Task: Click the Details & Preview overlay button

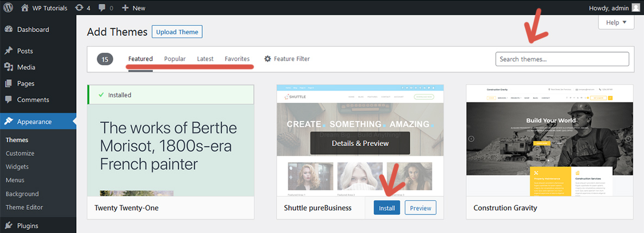Action: click(360, 143)
